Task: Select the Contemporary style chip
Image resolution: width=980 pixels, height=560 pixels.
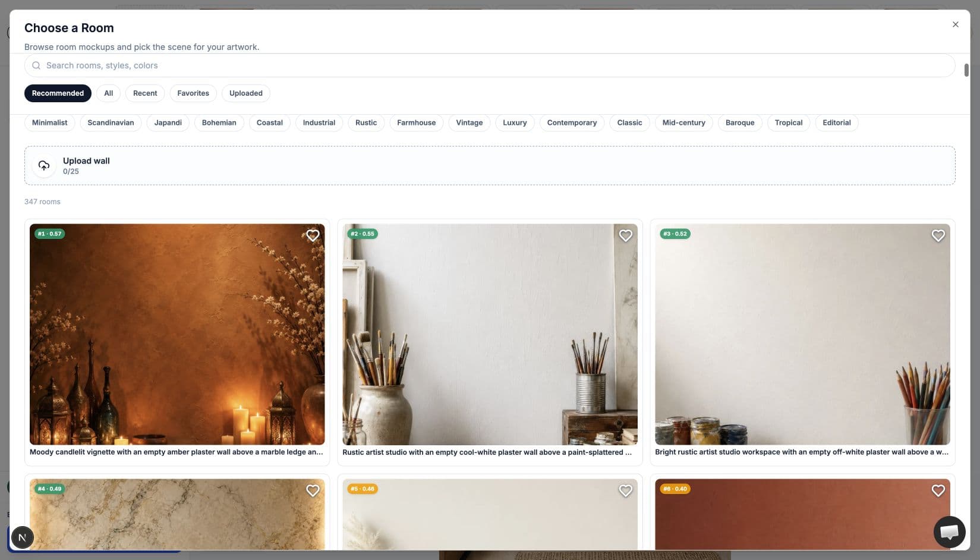Action: pyautogui.click(x=572, y=123)
